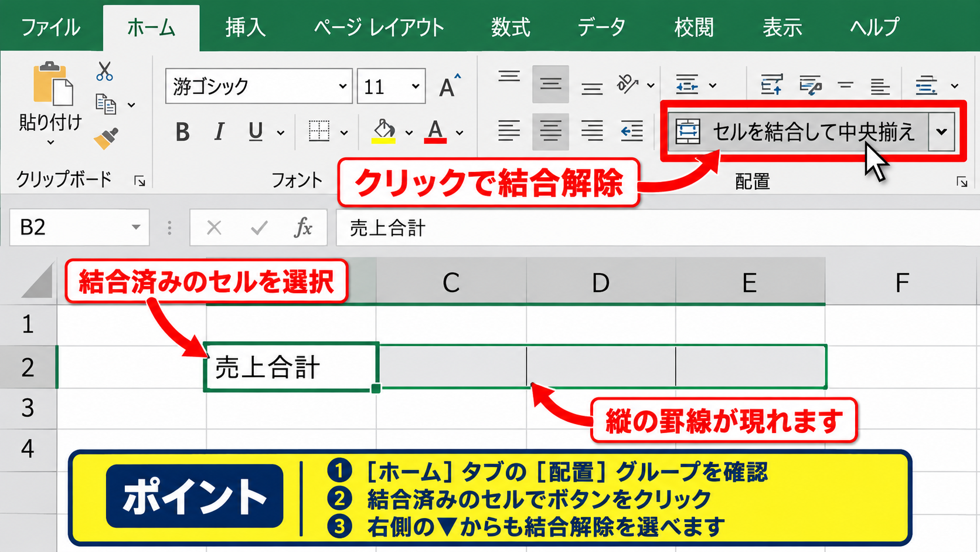Toggle Bold formatting

coord(182,132)
